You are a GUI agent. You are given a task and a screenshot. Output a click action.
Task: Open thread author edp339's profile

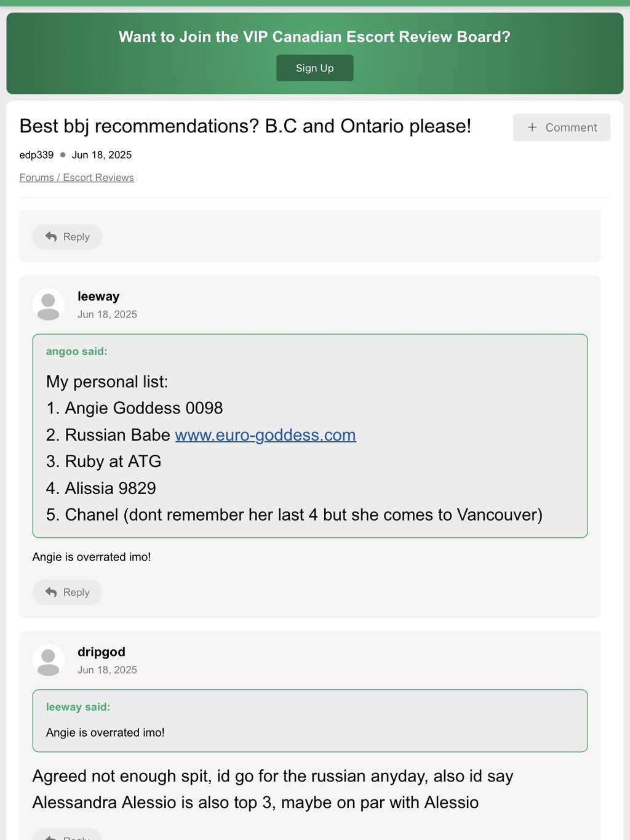(x=36, y=155)
